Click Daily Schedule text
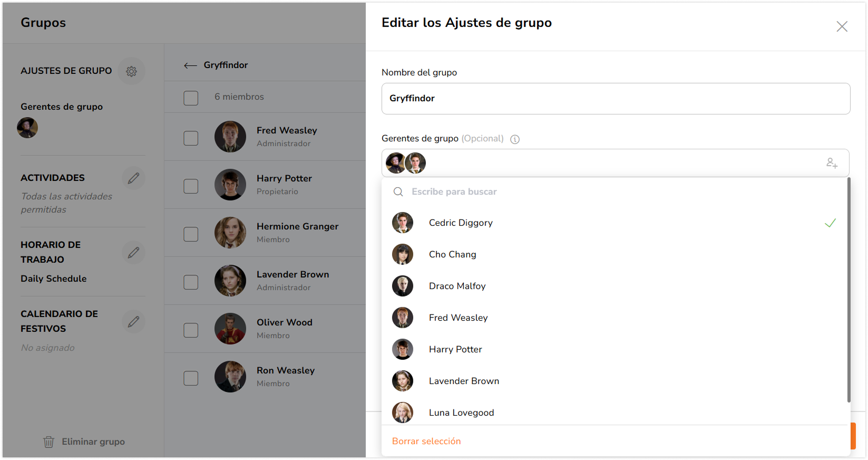The width and height of the screenshot is (868, 460). click(53, 279)
